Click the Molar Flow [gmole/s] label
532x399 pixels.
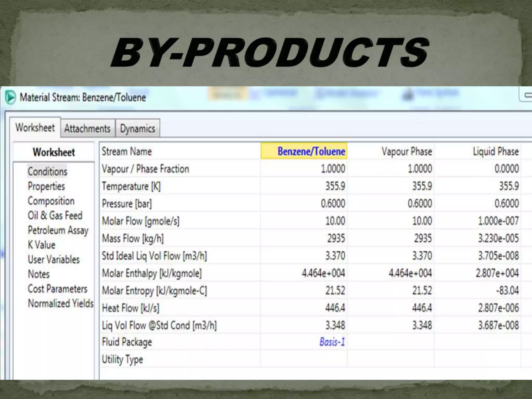pyautogui.click(x=141, y=221)
